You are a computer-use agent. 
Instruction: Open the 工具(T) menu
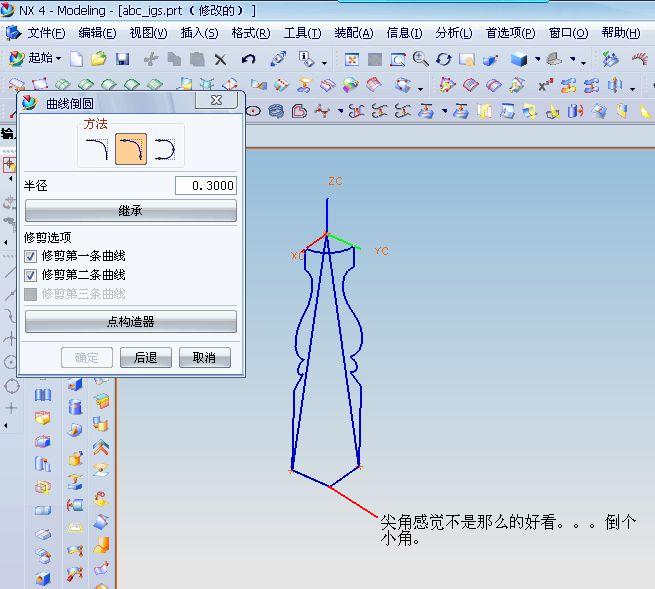[302, 33]
